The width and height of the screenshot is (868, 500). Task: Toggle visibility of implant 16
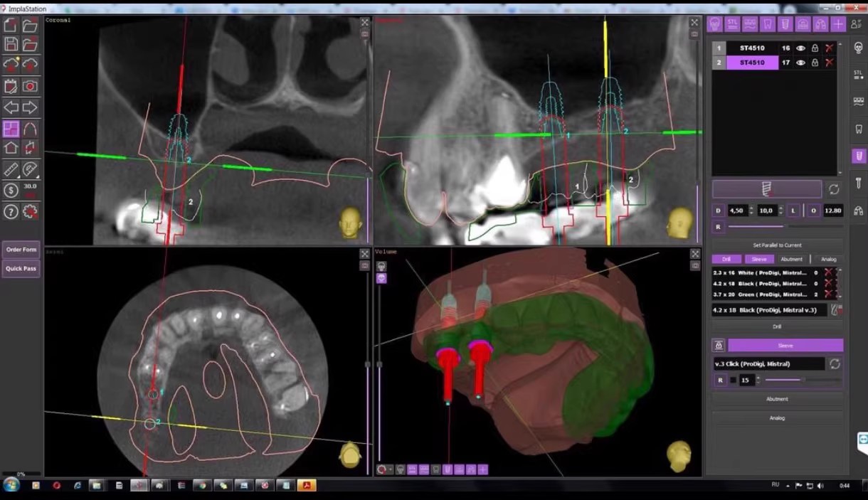[800, 48]
